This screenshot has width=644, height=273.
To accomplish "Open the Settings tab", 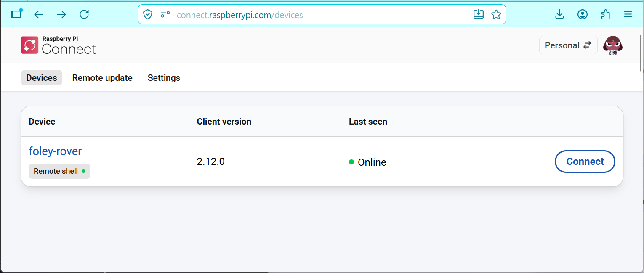I will click(x=164, y=78).
